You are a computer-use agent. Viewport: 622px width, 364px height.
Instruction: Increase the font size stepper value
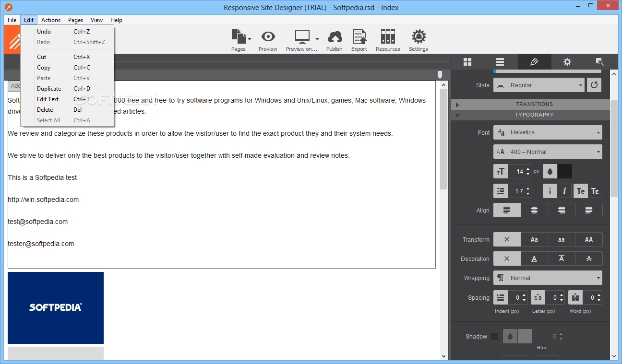pos(528,168)
